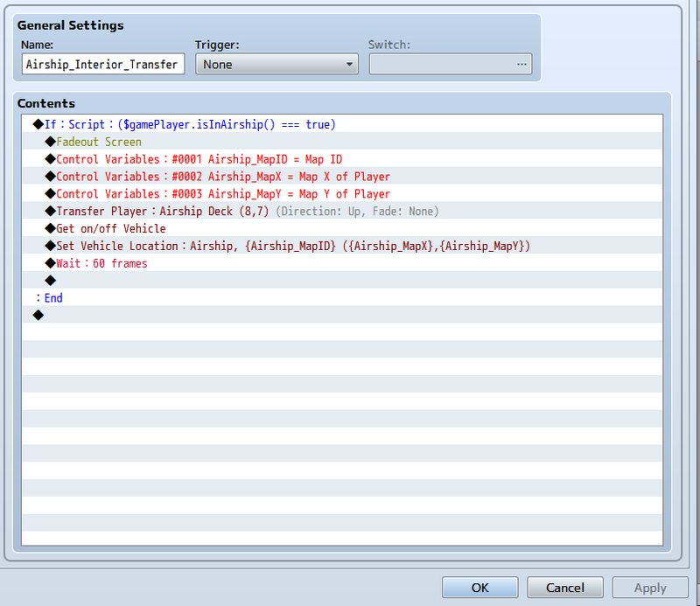The height and width of the screenshot is (606, 700).
Task: Select the Set Vehicle Location Airship command
Action: click(292, 247)
